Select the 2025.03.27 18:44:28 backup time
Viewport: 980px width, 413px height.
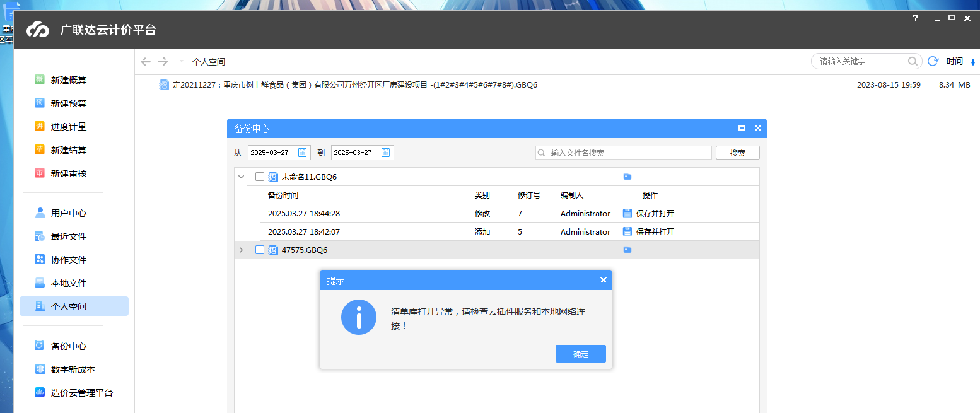[304, 213]
